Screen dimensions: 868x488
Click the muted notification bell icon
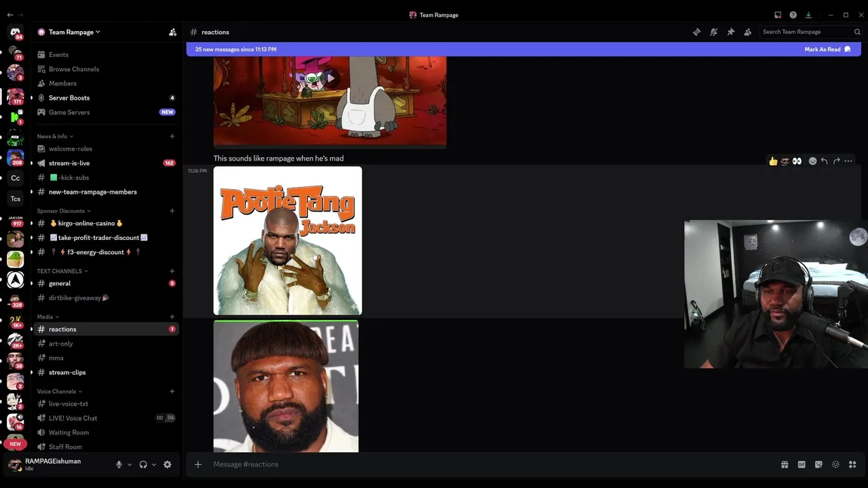[713, 32]
